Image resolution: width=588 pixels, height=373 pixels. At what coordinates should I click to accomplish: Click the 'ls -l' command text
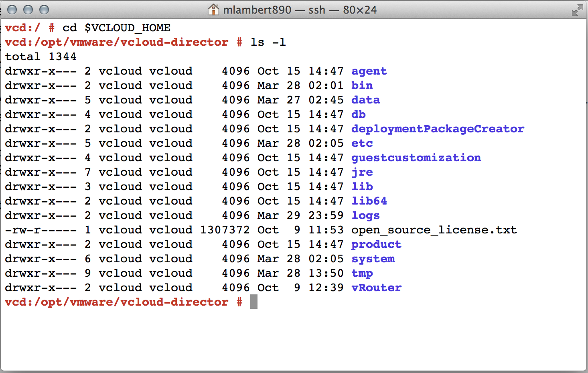tap(268, 42)
